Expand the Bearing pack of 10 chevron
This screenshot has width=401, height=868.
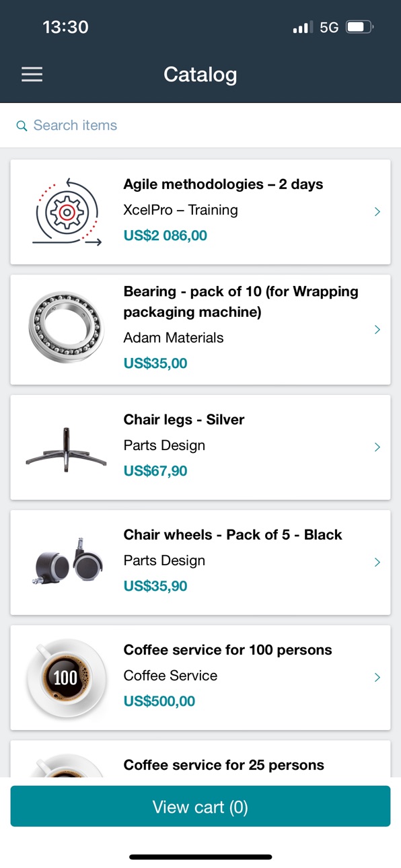tap(377, 330)
